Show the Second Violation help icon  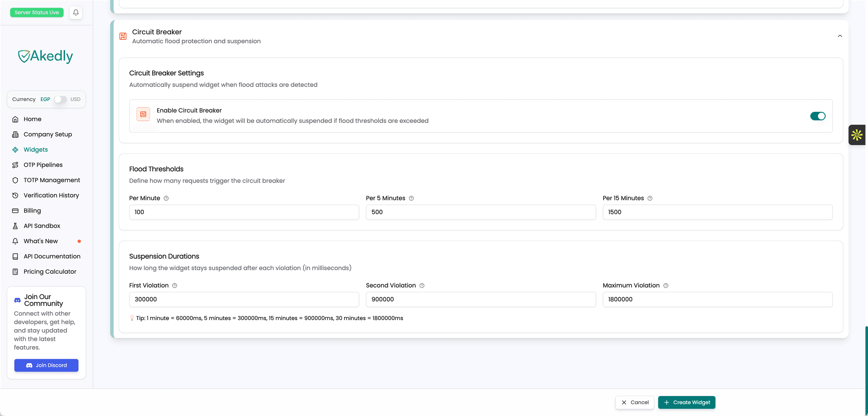422,286
